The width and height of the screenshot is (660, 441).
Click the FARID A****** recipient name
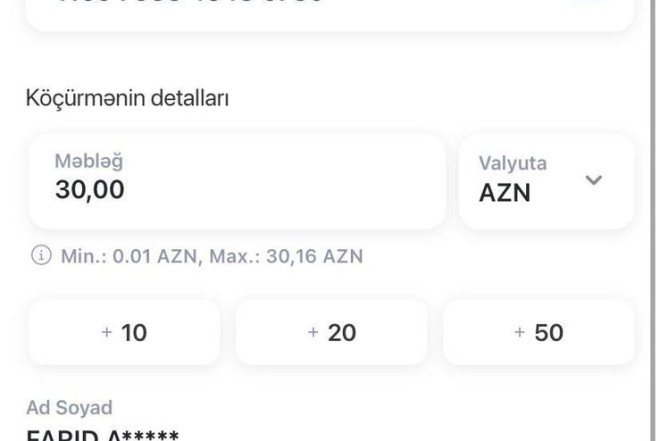click(102, 435)
